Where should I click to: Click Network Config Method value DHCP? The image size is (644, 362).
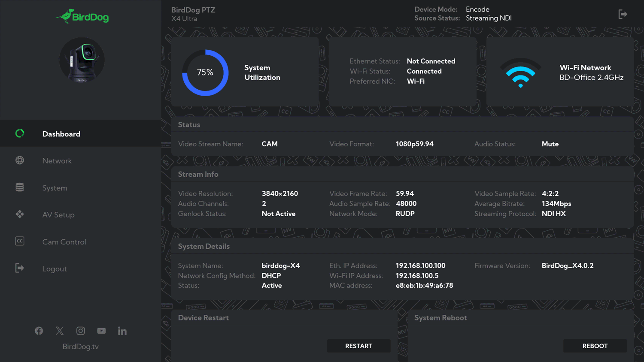click(x=271, y=276)
